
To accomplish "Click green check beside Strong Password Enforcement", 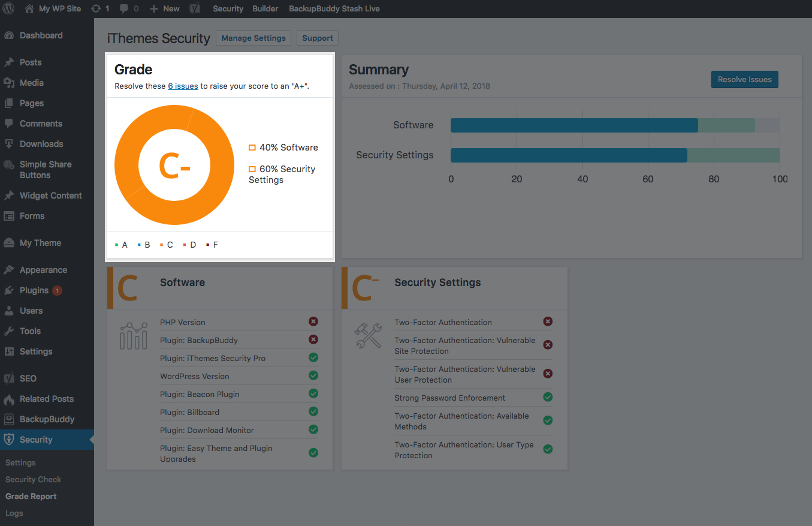I will pos(548,397).
